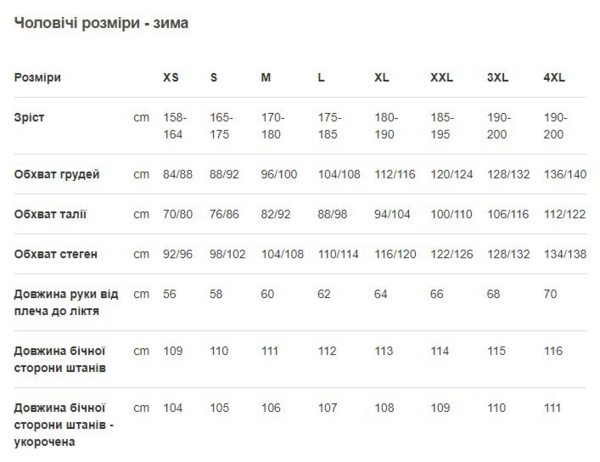Select the XS size column header
Screen dimensions: 600x462
click(x=172, y=77)
